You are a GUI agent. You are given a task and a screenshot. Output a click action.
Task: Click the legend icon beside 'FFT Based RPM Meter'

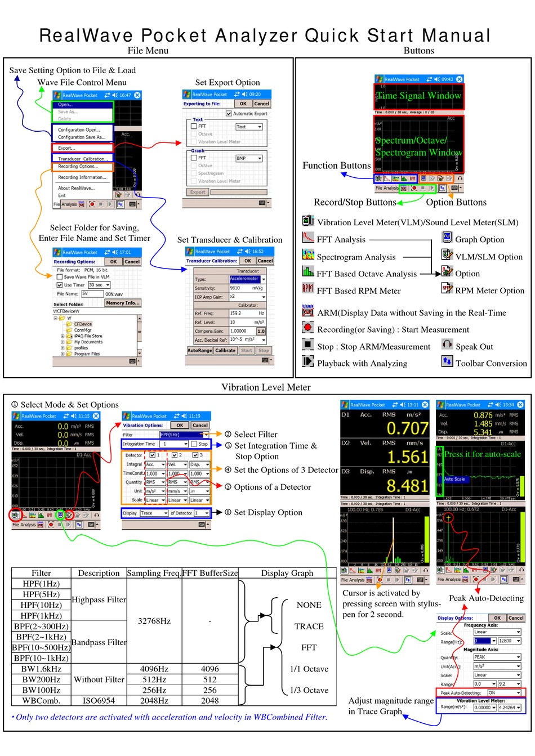coord(308,288)
